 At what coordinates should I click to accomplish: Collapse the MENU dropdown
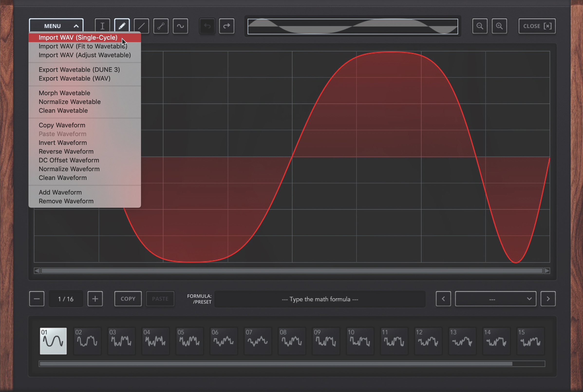[56, 26]
